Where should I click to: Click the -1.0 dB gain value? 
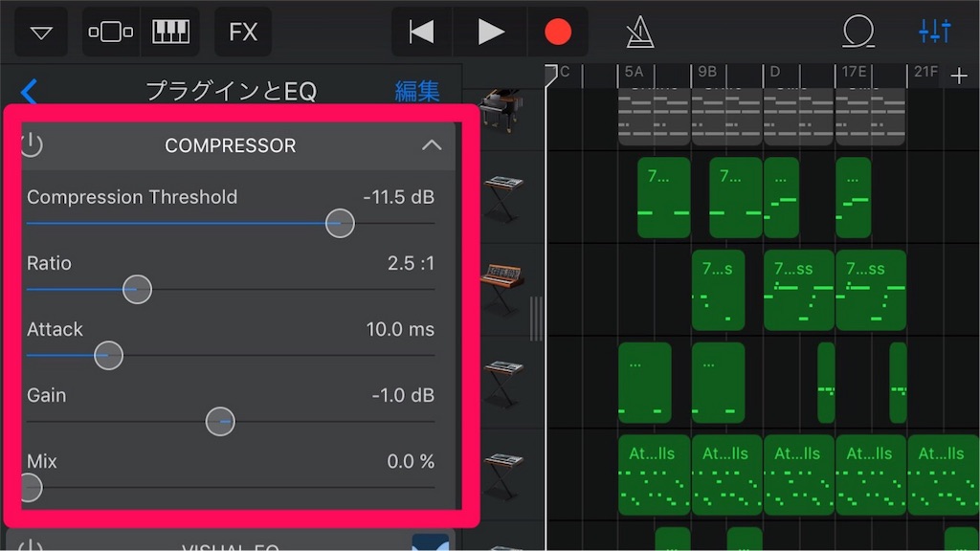(x=403, y=395)
